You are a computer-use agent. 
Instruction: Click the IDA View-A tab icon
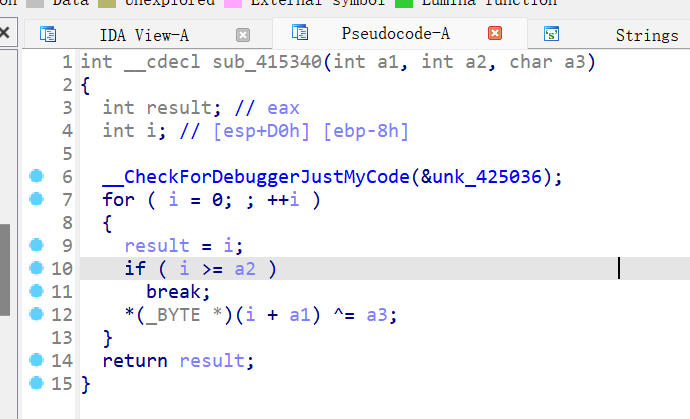coord(48,34)
